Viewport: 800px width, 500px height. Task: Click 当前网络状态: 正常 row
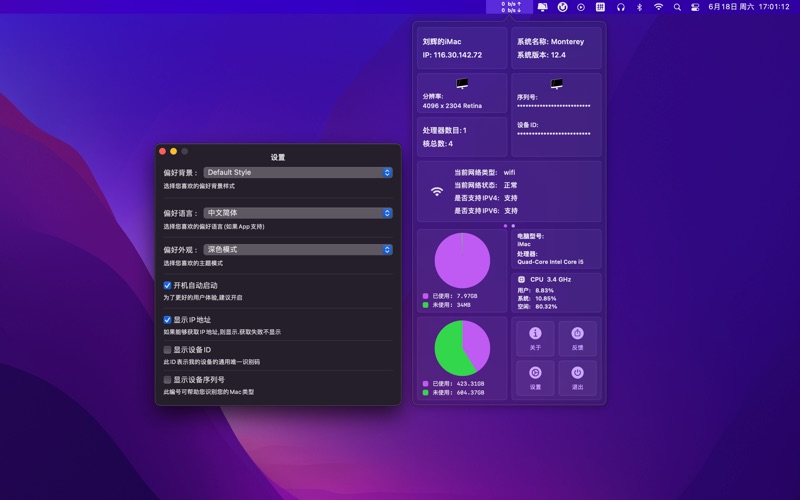point(486,185)
